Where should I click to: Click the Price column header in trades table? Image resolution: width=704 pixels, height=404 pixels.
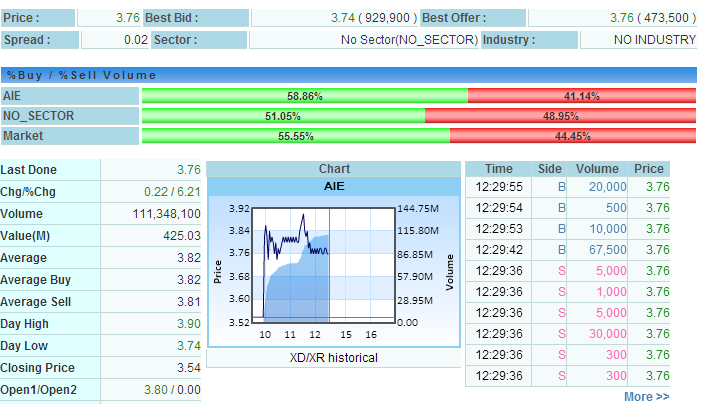(649, 169)
